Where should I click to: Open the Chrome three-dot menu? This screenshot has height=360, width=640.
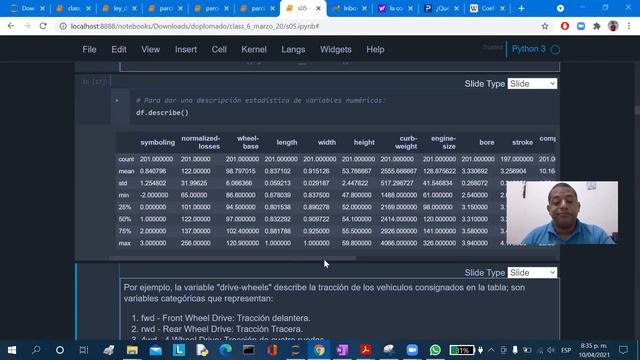click(629, 26)
